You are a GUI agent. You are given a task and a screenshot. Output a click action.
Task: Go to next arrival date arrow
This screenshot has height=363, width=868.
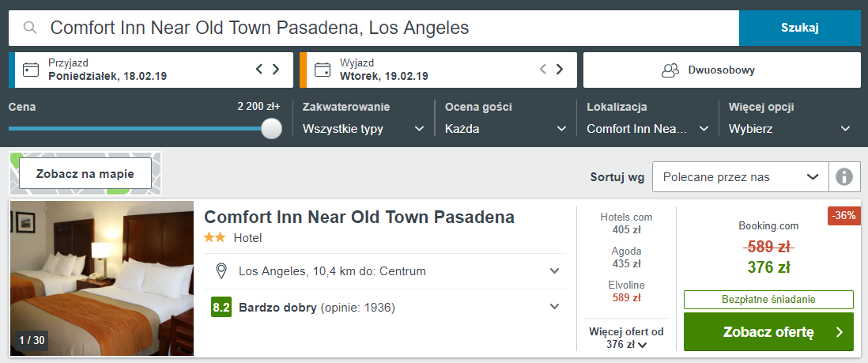[276, 70]
